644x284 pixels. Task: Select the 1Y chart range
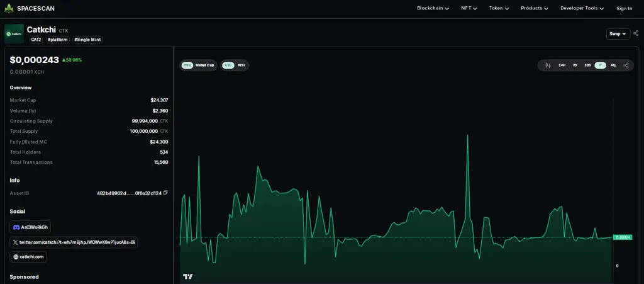click(x=600, y=65)
